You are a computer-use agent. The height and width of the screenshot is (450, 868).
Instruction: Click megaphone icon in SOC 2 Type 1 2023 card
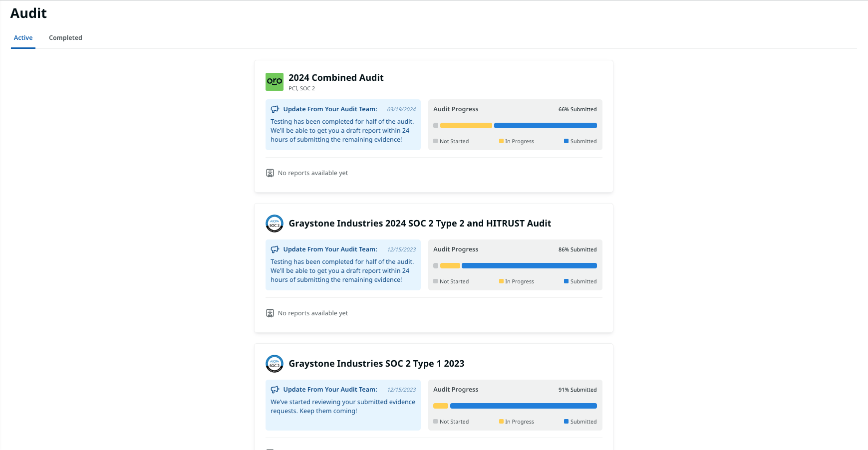click(x=275, y=390)
